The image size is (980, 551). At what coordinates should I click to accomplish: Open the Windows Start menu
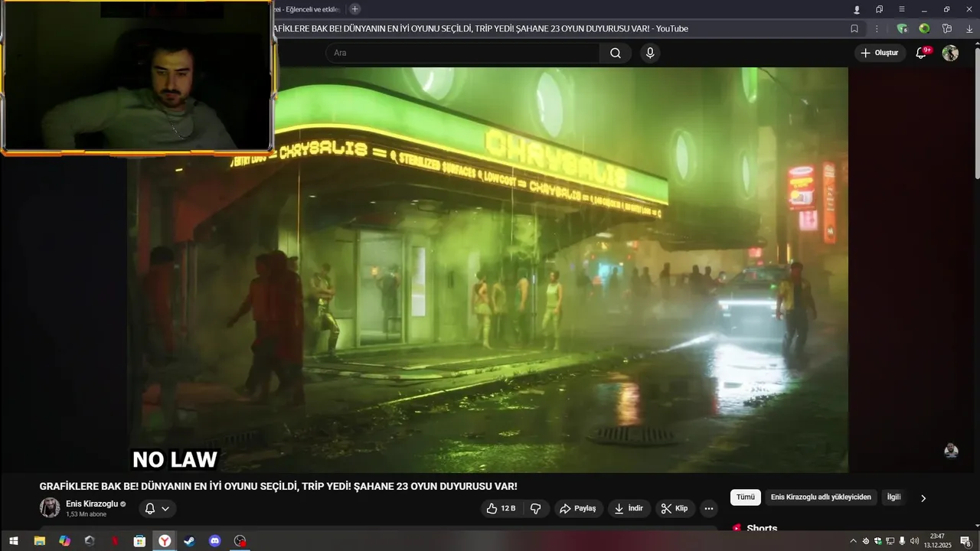13,541
